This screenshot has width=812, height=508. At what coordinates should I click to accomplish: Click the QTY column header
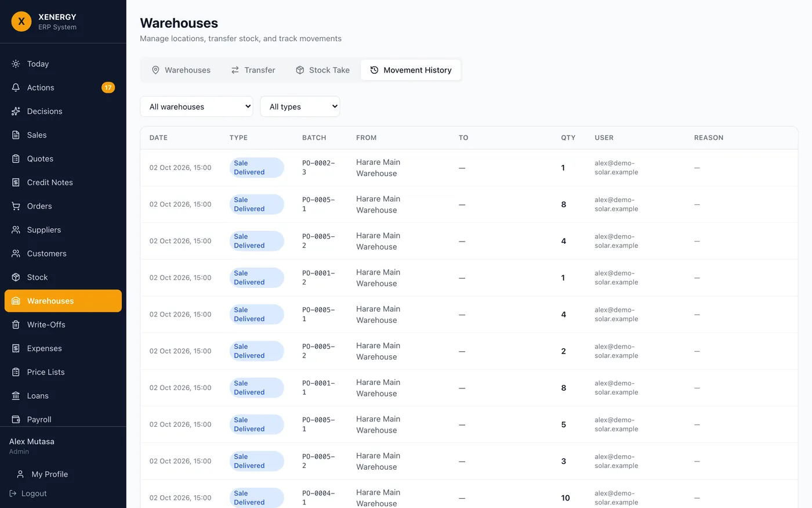568,138
